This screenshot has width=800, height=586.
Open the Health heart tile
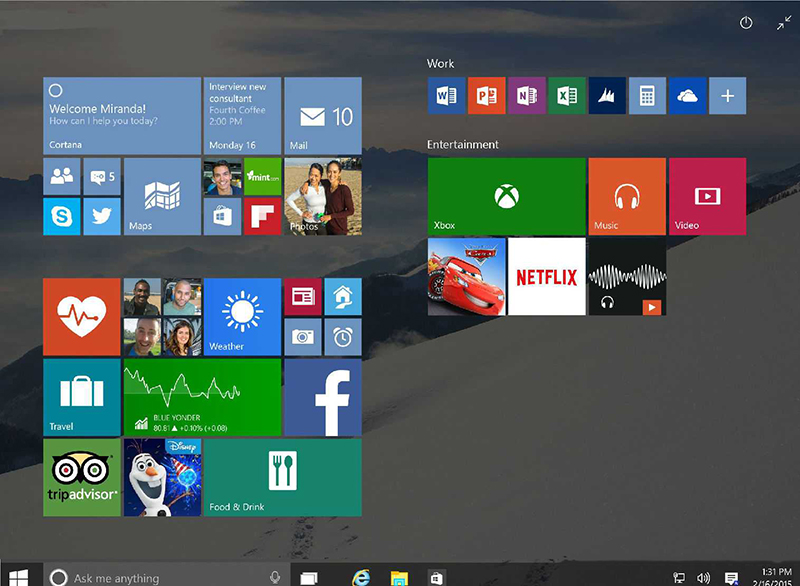click(82, 317)
